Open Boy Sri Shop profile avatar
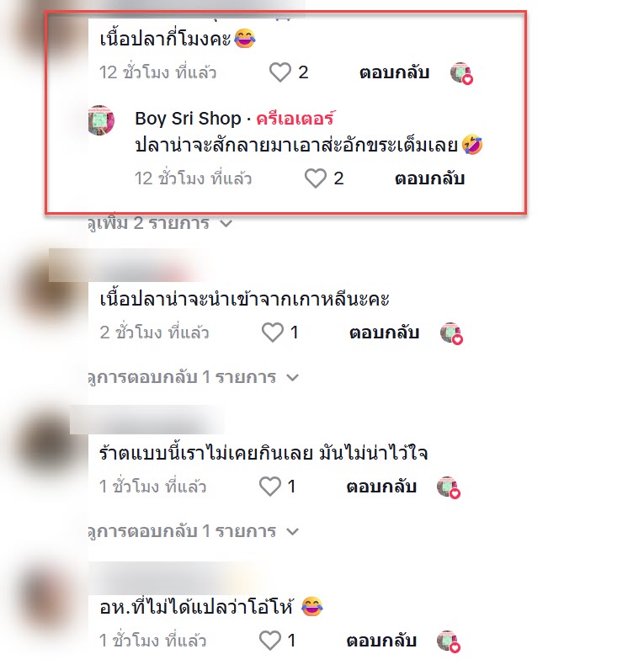Image resolution: width=644 pixels, height=665 pixels. point(101,120)
